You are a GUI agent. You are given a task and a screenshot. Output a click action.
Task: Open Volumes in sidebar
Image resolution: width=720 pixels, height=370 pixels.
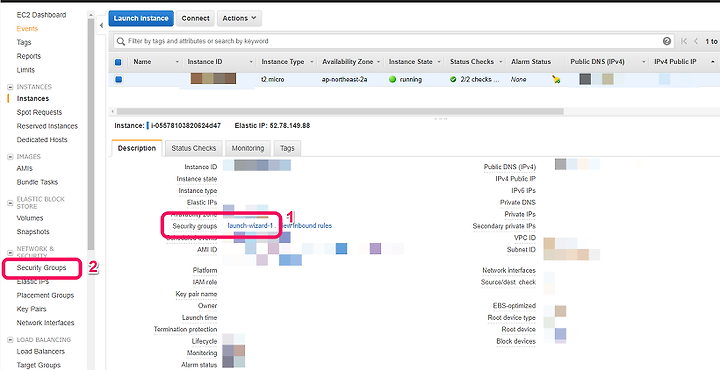pyautogui.click(x=30, y=218)
